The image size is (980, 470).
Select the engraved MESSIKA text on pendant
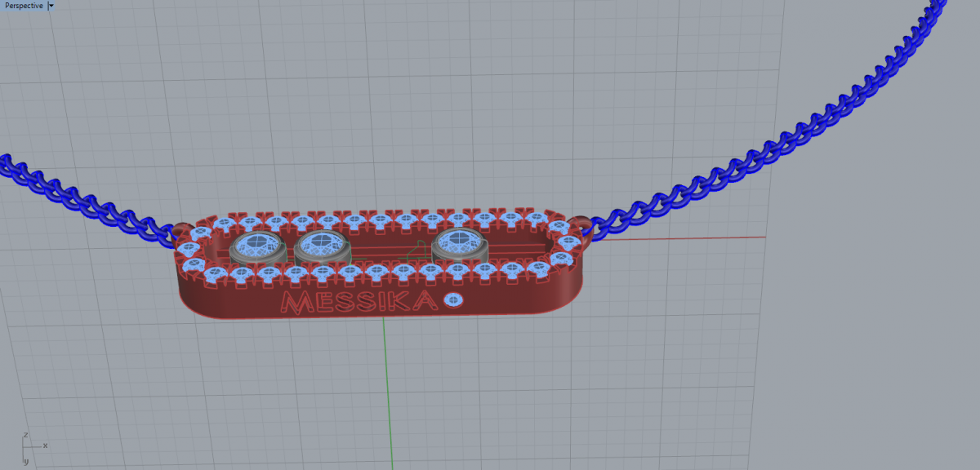[x=358, y=303]
